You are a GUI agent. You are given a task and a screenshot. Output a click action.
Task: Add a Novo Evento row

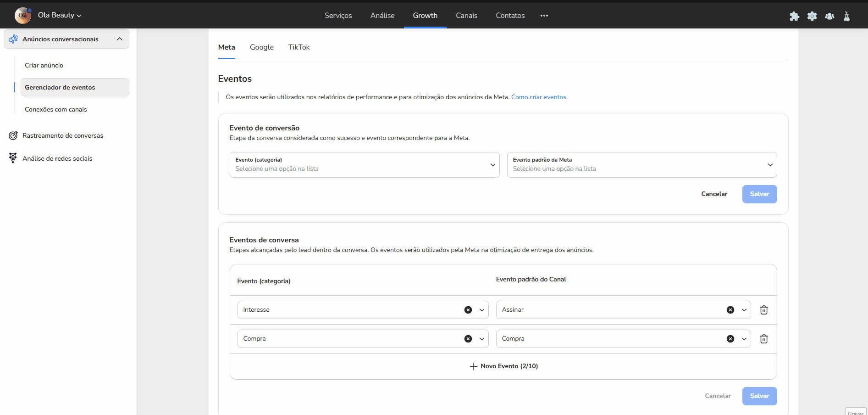coord(503,366)
